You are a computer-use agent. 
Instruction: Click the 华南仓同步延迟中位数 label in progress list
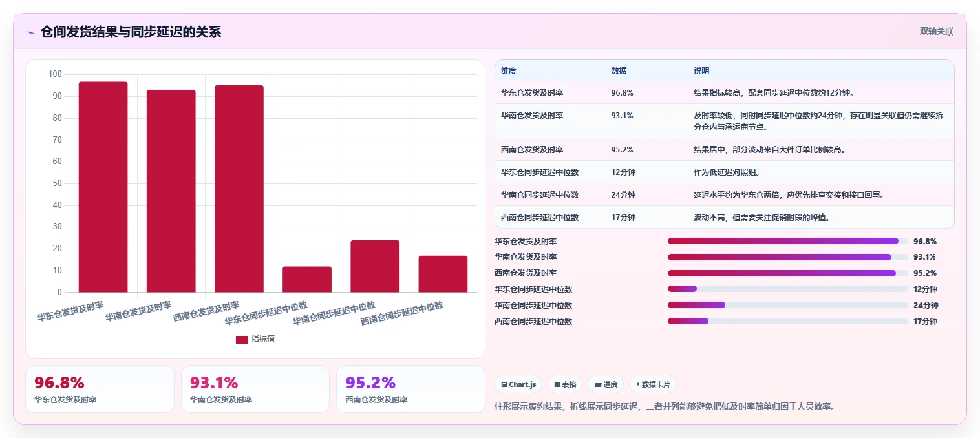533,305
